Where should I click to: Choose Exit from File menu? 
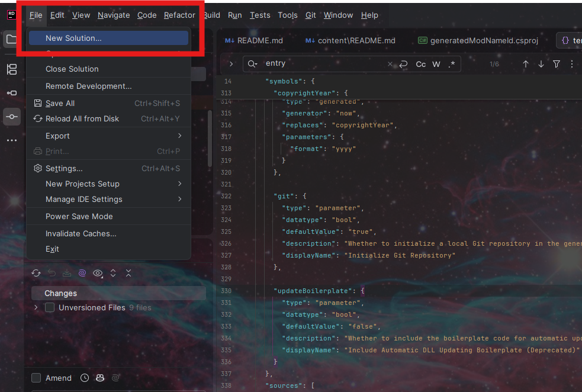click(x=109, y=249)
